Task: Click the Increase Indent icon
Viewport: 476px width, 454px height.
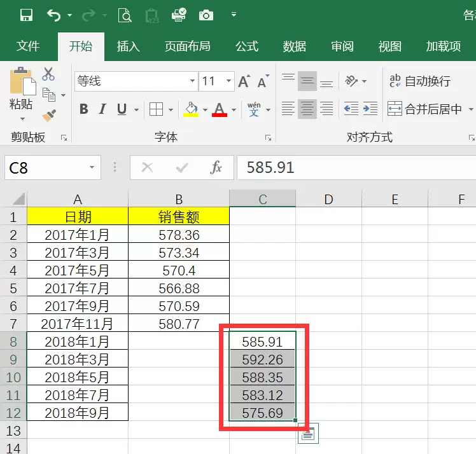Action: tap(370, 109)
